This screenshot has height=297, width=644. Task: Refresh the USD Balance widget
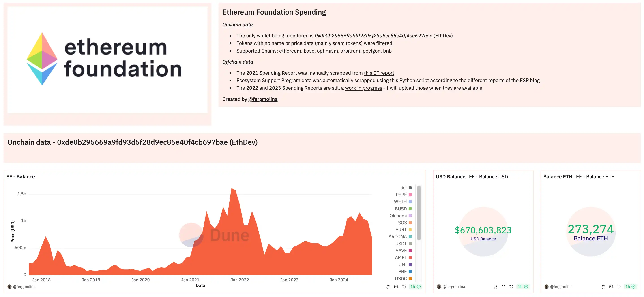tap(511, 286)
